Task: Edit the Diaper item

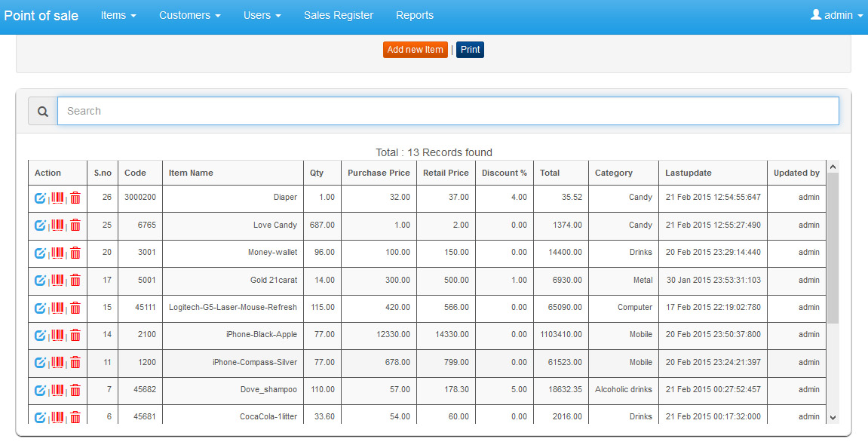Action: (40, 198)
